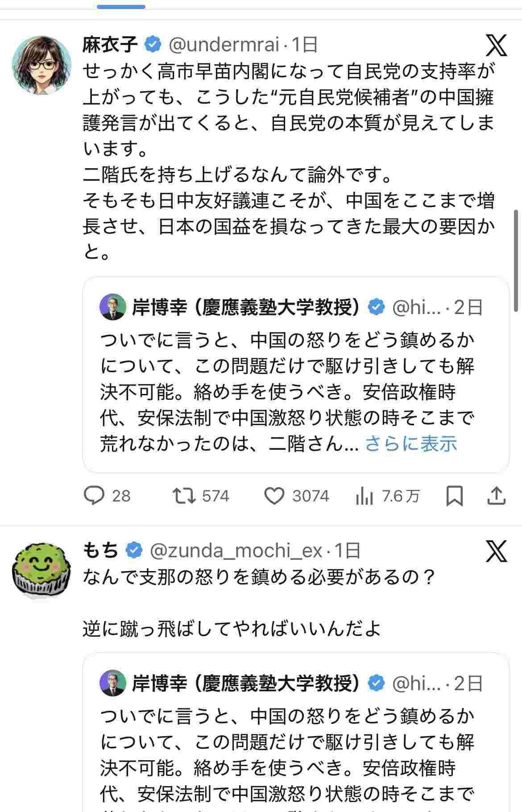
Task: Click もち display name
Action: pos(101,551)
